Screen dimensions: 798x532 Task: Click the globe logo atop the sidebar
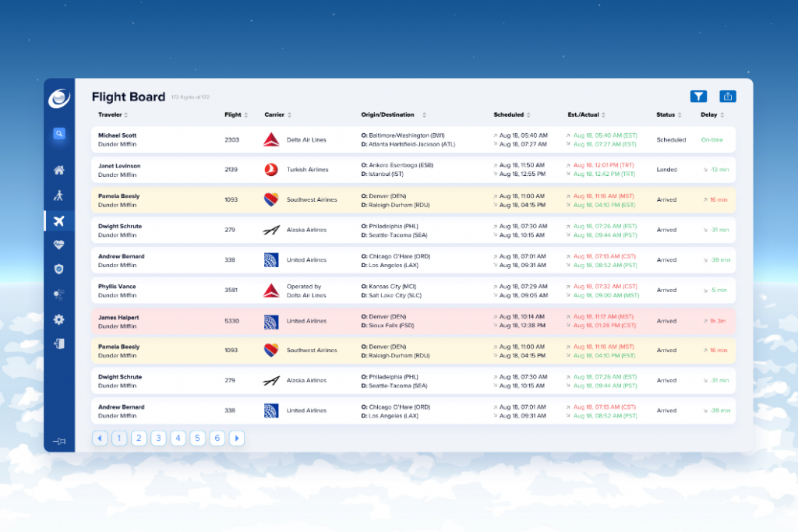pyautogui.click(x=59, y=98)
